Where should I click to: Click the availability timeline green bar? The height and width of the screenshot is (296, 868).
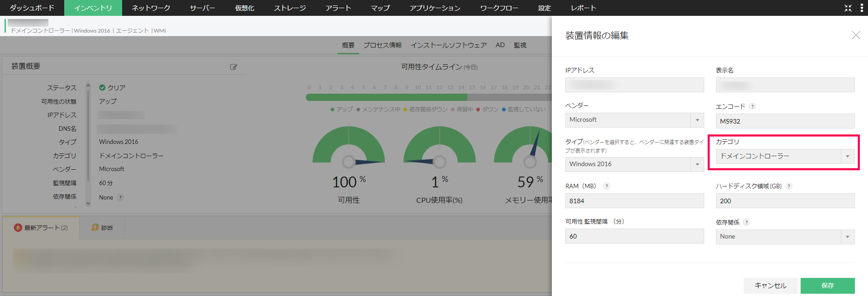click(386, 97)
